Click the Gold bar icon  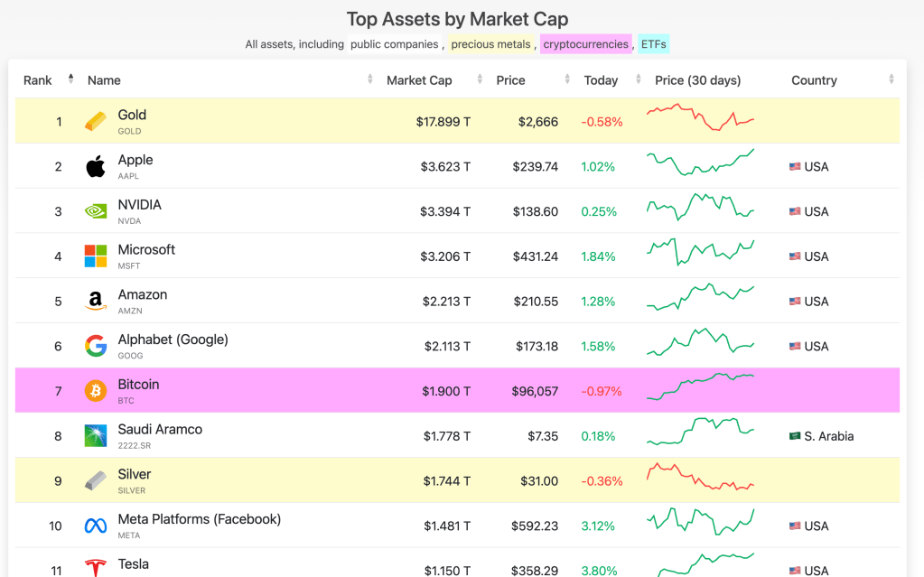(96, 122)
